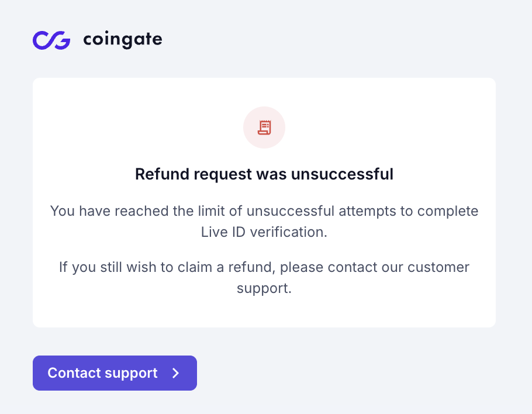The height and width of the screenshot is (414, 532).
Task: Click the pink circle behind the receipt
Action: [264, 127]
